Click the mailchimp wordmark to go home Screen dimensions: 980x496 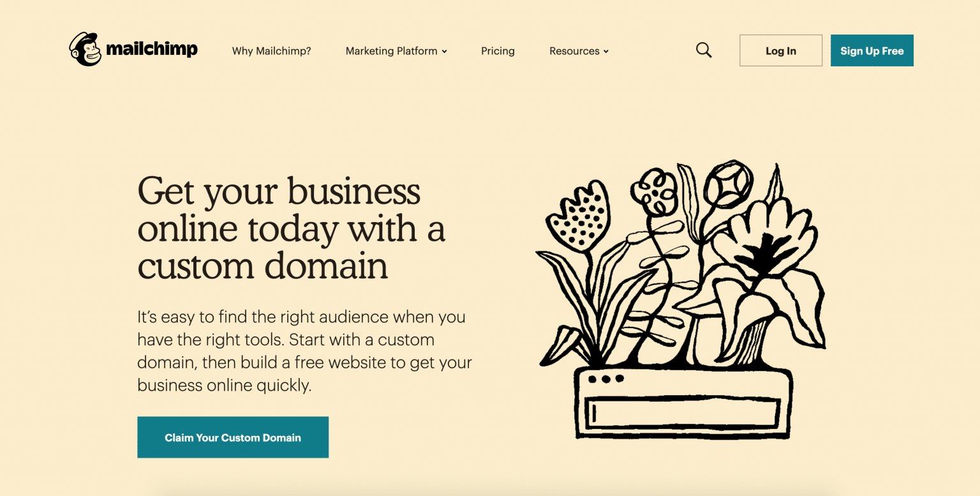153,49
